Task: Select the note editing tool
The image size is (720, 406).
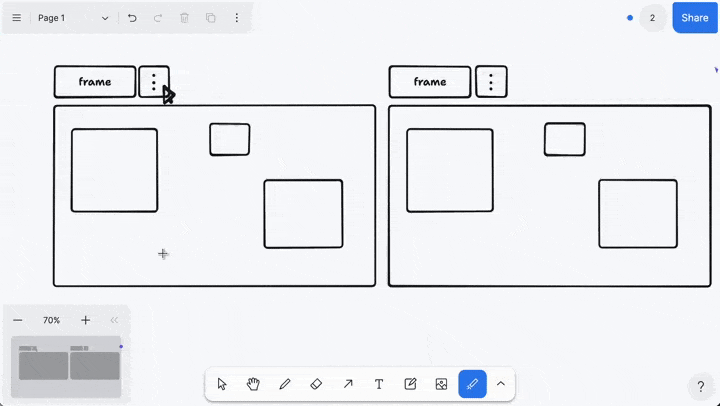Action: tap(410, 384)
